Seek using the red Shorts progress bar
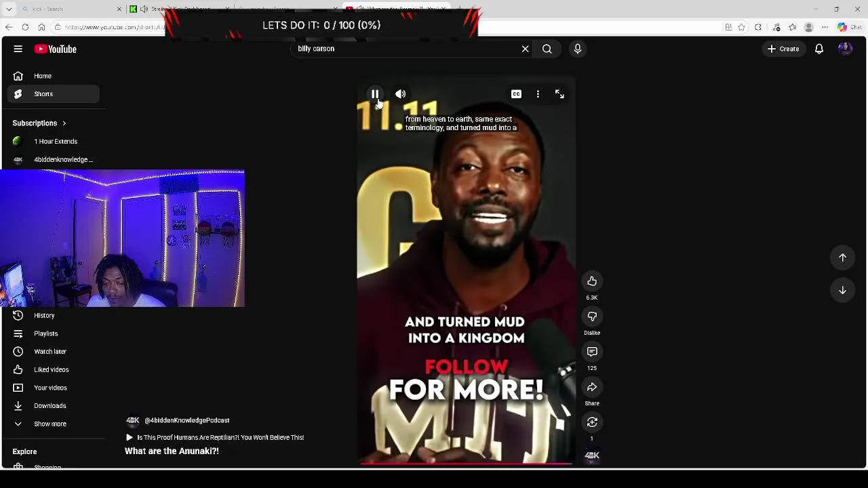 coord(466,464)
